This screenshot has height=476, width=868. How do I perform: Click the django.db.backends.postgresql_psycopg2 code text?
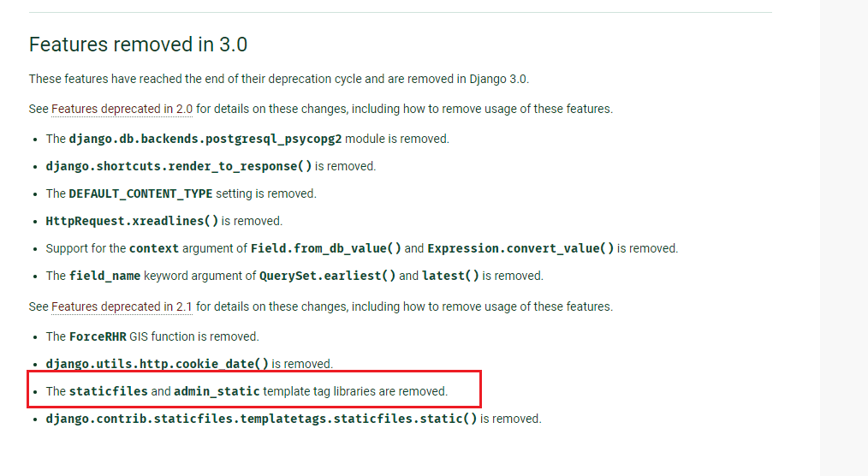click(x=205, y=139)
